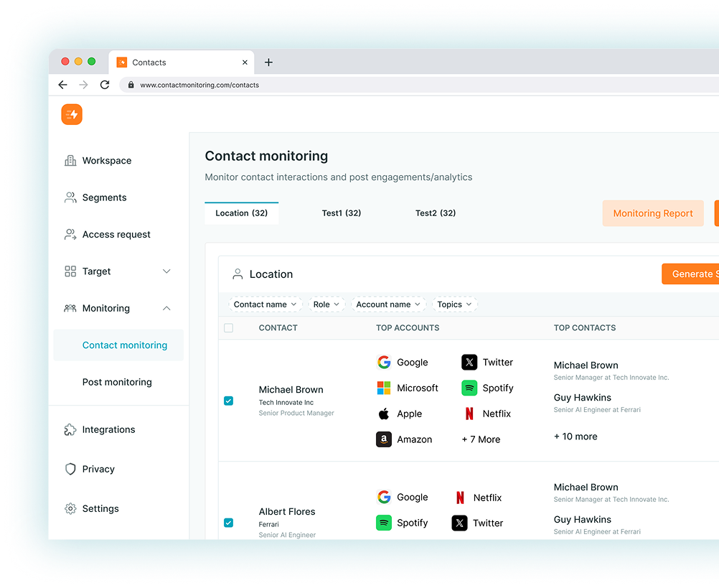Viewport: 719px width, 588px height.
Task: Open a new browser tab
Action: 268,62
